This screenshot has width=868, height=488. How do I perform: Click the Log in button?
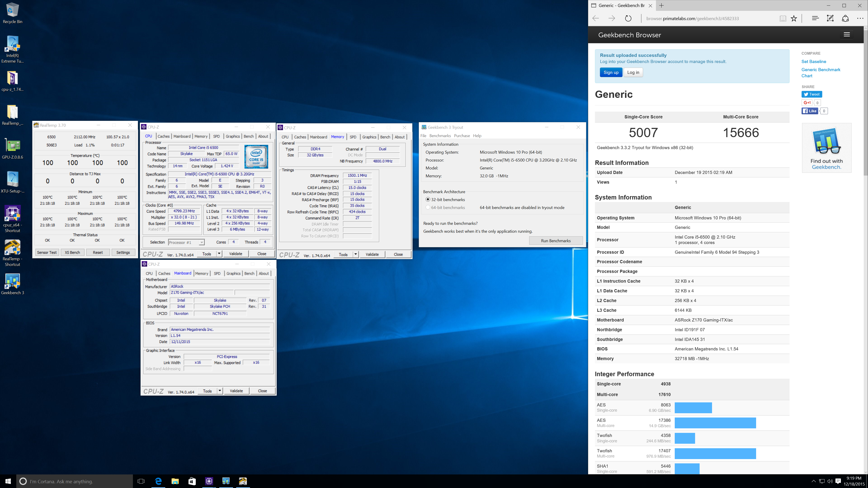pos(633,72)
